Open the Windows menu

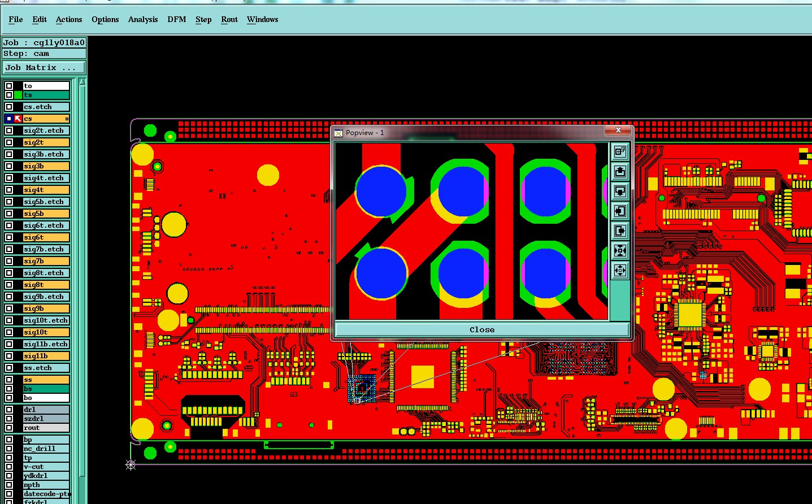(263, 19)
